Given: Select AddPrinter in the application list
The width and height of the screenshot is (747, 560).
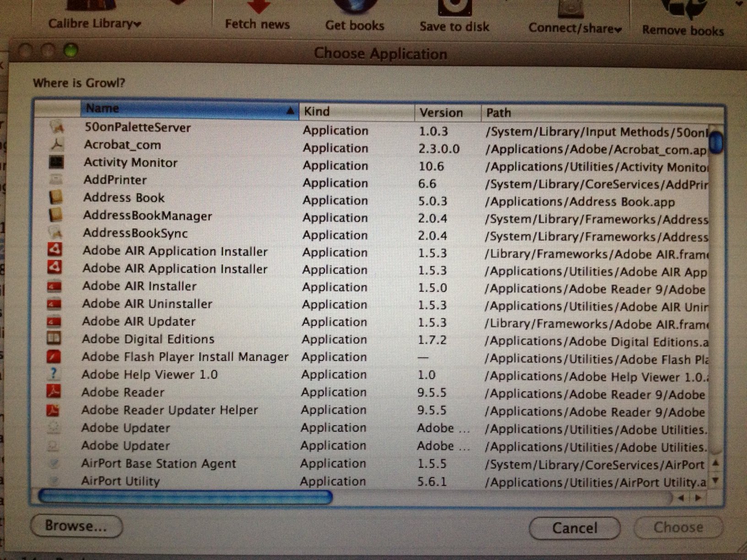Looking at the screenshot, I should tap(115, 180).
